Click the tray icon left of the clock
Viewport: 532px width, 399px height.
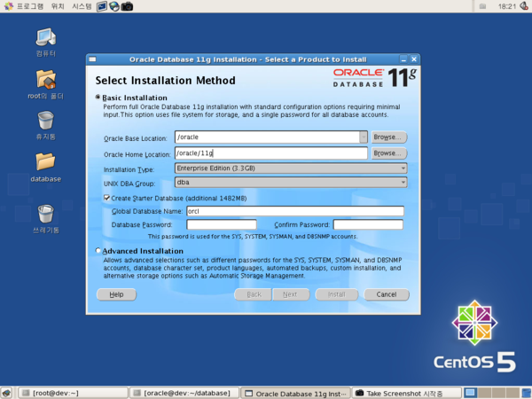[x=482, y=6]
